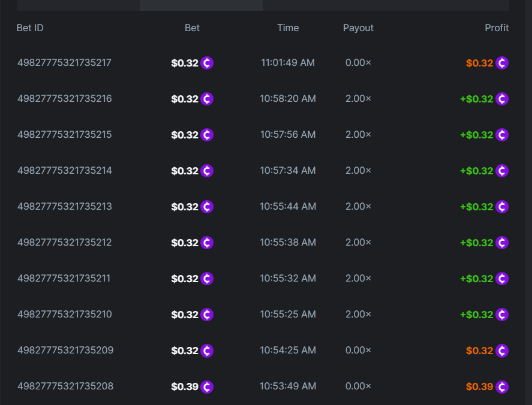This screenshot has width=532, height=405.
Task: Click profit coin icon in the 10:58:20 AM row
Action: [x=502, y=99]
